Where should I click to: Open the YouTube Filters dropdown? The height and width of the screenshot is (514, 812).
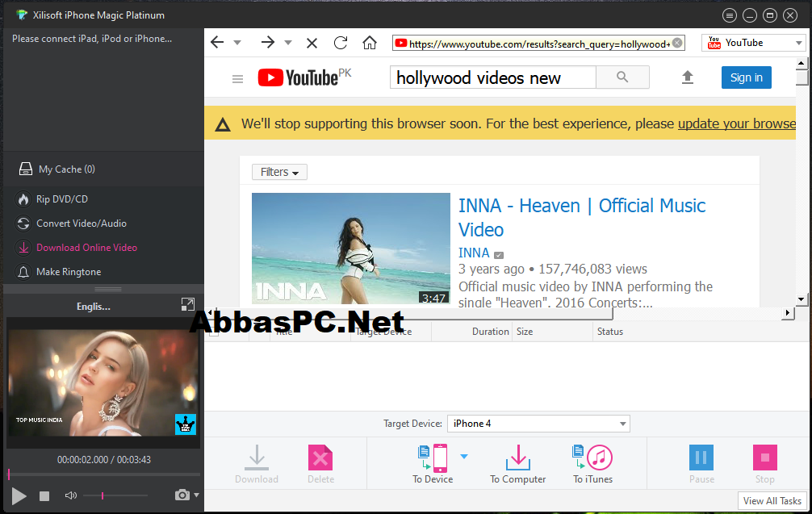[x=279, y=172]
